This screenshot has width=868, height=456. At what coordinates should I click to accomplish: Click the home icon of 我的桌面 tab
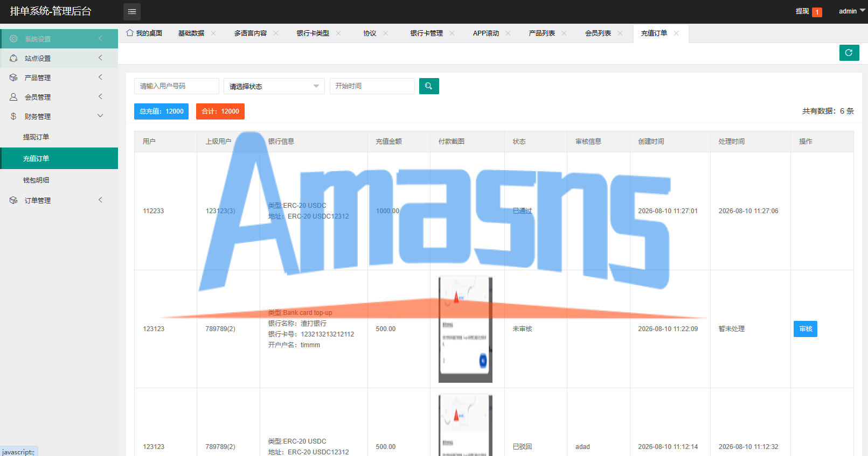click(130, 33)
